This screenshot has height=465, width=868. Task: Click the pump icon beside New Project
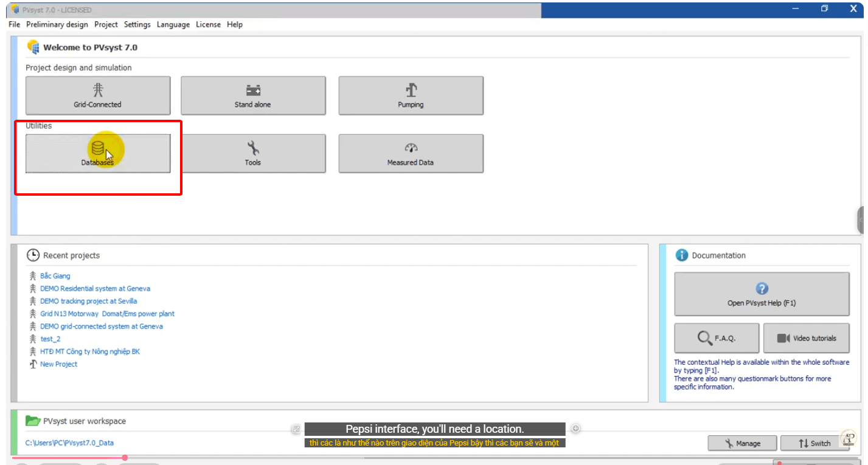33,364
